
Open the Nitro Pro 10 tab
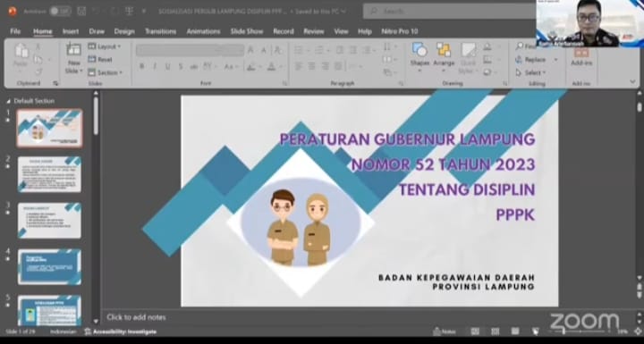coord(399,31)
